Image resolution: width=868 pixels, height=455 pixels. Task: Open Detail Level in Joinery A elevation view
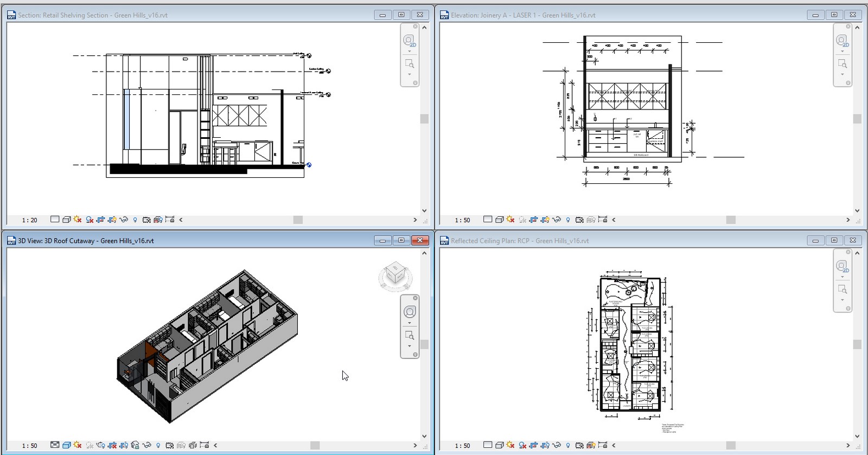coord(488,220)
